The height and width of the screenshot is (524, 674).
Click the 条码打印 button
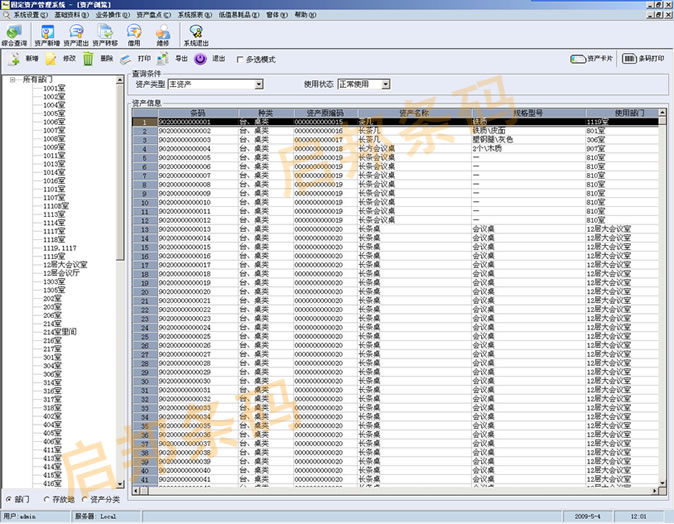click(643, 59)
